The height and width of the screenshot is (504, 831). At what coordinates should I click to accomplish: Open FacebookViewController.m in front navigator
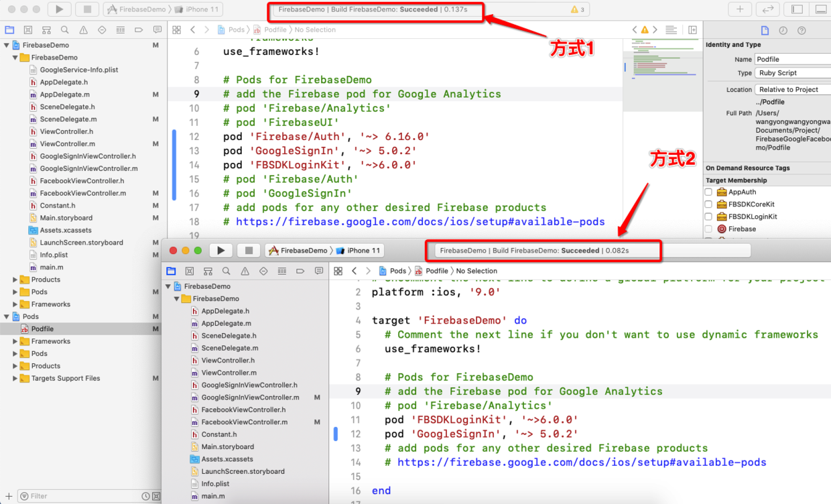point(245,422)
